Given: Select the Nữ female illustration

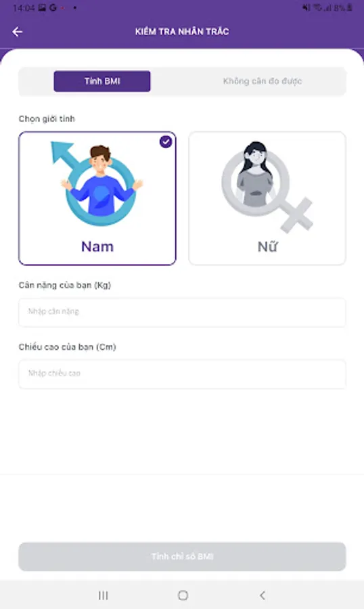Looking at the screenshot, I should (267, 187).
